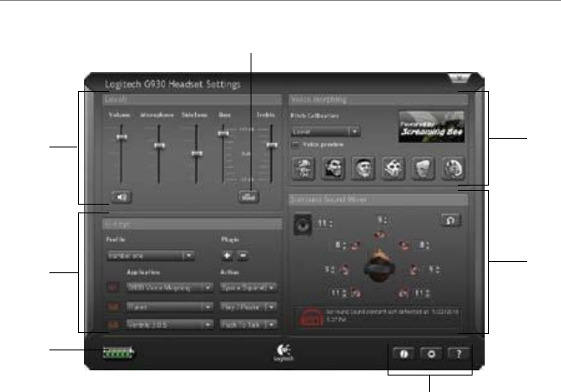Image resolution: width=561 pixels, height=392 pixels.
Task: Adjust the rear left speaker level stepper
Action: (344, 293)
